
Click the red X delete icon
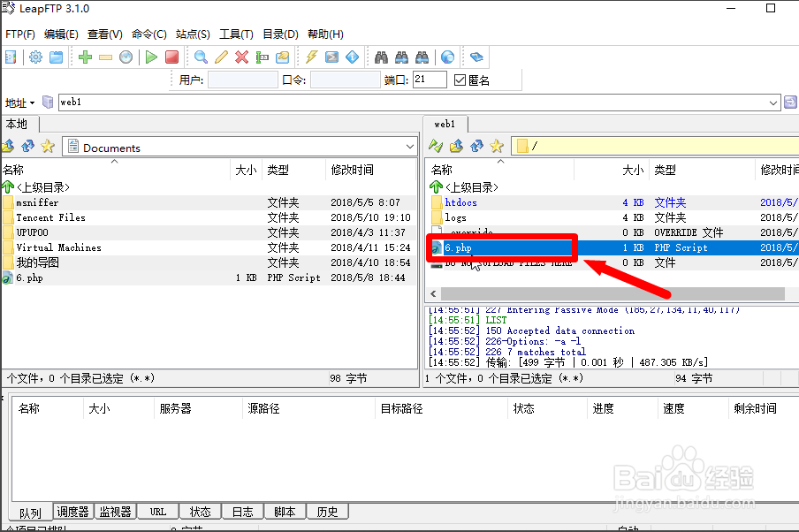[x=241, y=57]
